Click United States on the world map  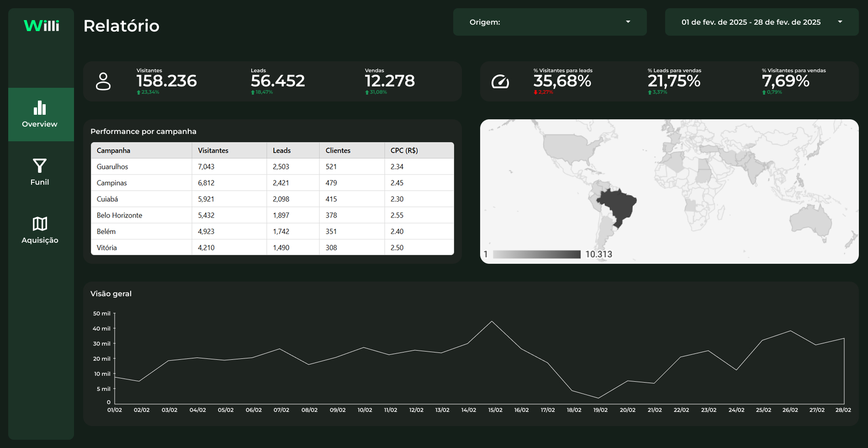[x=571, y=149]
